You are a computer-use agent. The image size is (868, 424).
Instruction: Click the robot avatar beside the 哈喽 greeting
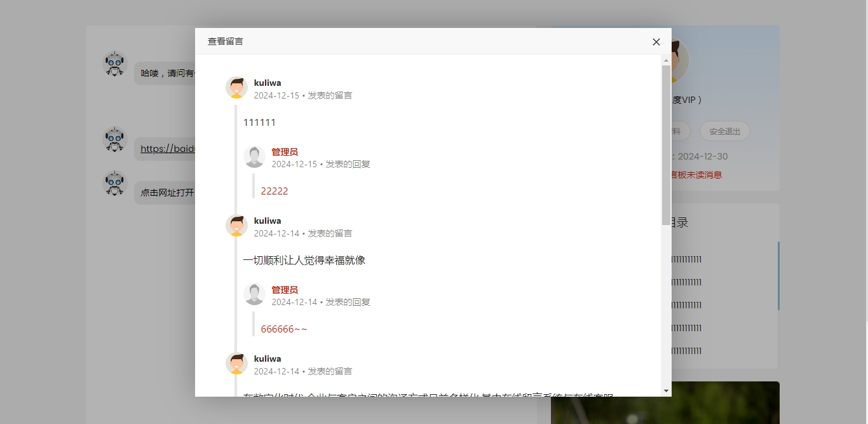(115, 64)
